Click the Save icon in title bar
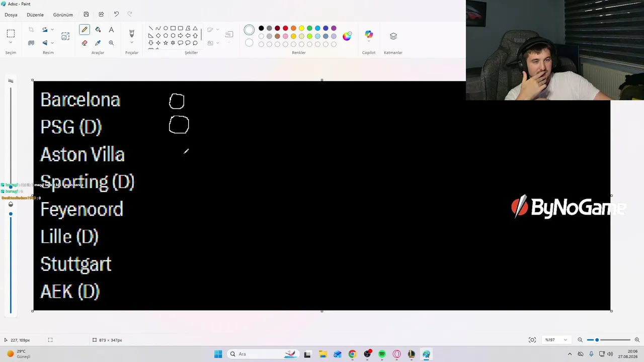644x362 pixels. [86, 15]
